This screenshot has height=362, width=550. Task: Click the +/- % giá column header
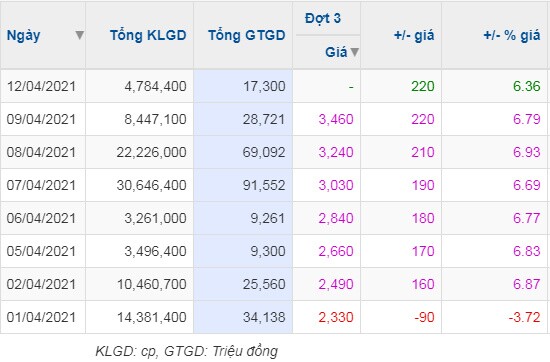click(x=511, y=35)
